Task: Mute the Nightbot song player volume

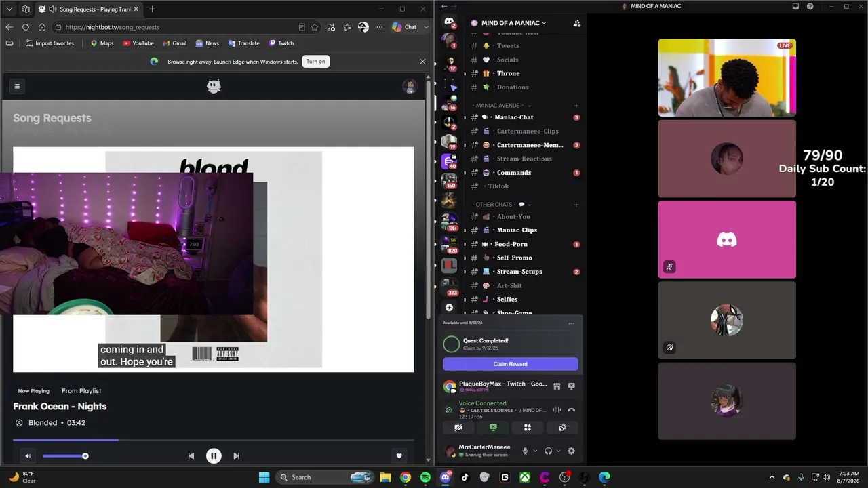Action: click(x=28, y=456)
